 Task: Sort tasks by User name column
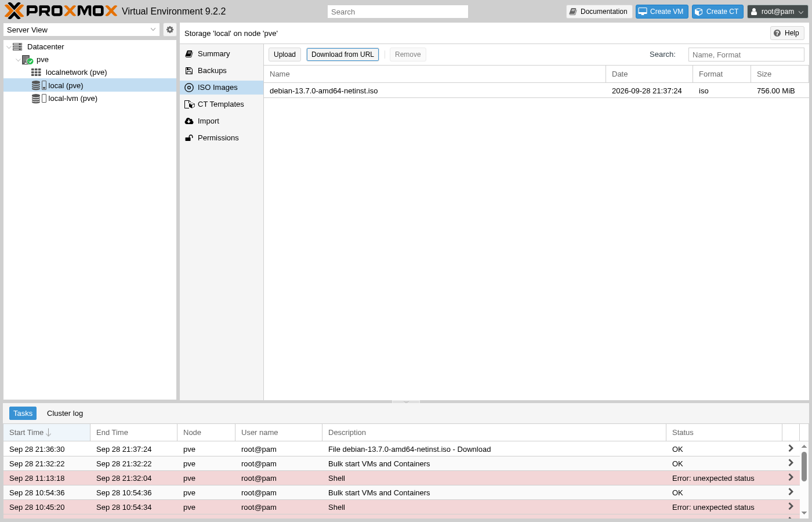279,433
